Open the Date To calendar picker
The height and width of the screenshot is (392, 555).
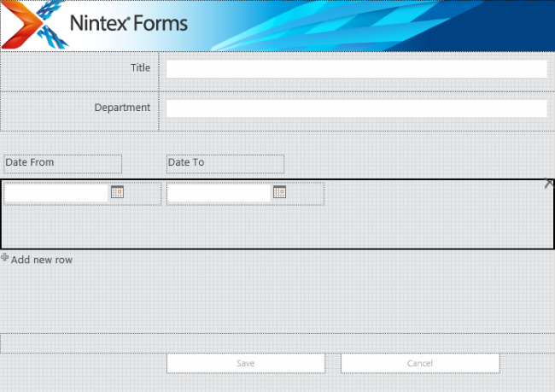click(279, 192)
